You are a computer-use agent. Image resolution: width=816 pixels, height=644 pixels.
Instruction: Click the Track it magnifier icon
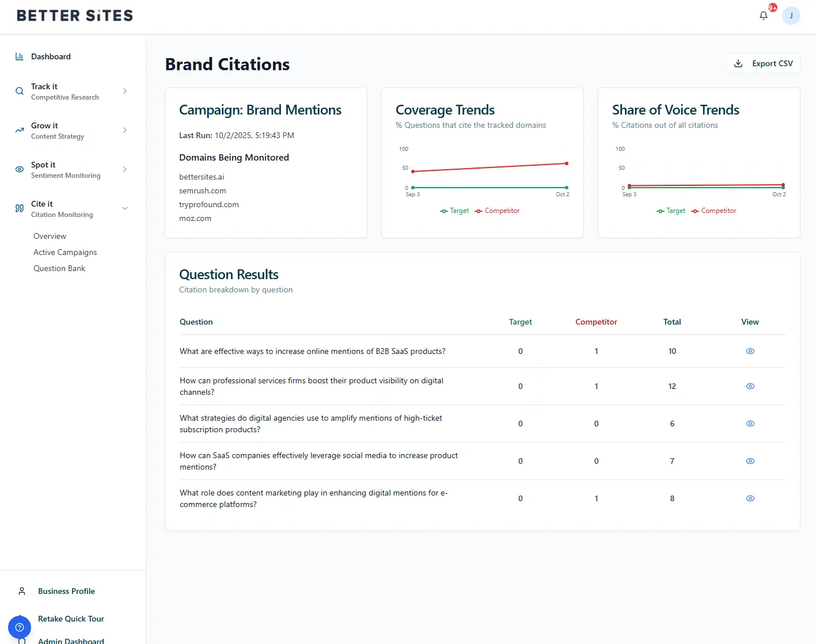click(20, 91)
